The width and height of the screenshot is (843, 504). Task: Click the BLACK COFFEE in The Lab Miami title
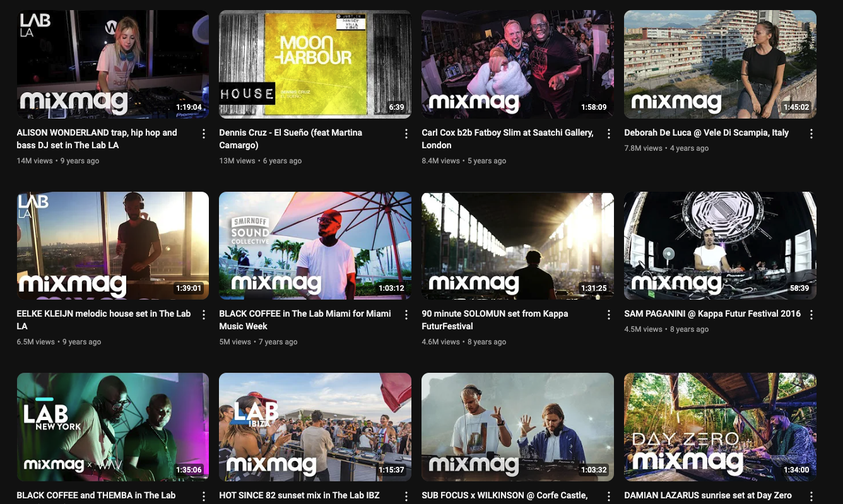coord(305,320)
